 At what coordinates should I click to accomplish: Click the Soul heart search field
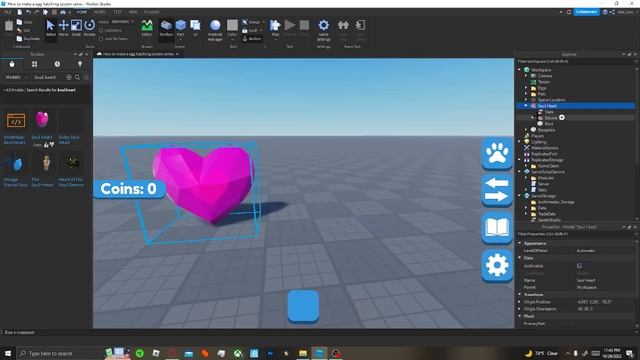pos(48,77)
